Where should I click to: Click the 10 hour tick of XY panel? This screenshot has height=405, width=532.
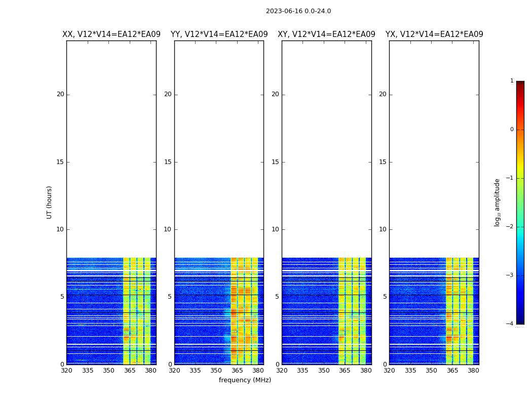tap(276, 229)
